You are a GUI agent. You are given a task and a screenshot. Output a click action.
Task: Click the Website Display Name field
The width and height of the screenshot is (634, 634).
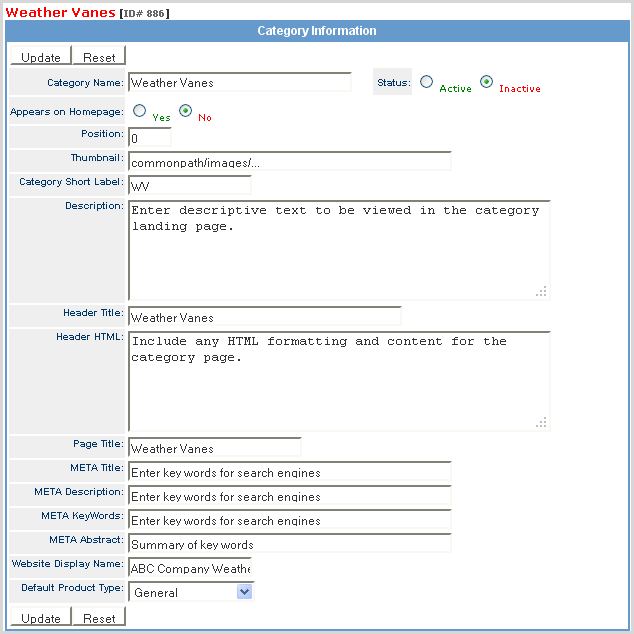[189, 568]
